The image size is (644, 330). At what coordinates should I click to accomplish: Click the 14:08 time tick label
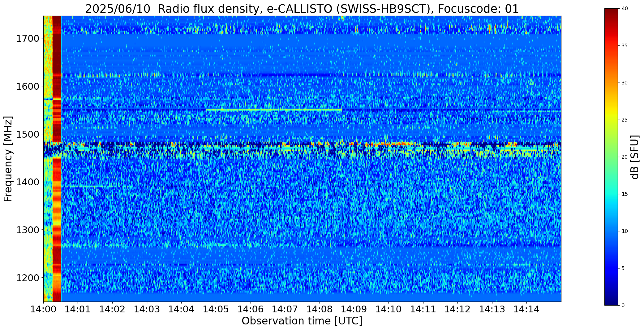[320, 309]
